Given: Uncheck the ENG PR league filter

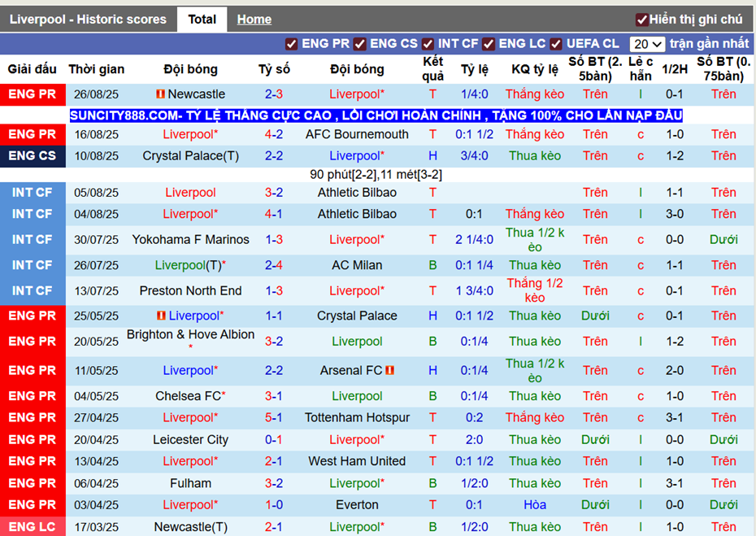Looking at the screenshot, I should coord(291,44).
